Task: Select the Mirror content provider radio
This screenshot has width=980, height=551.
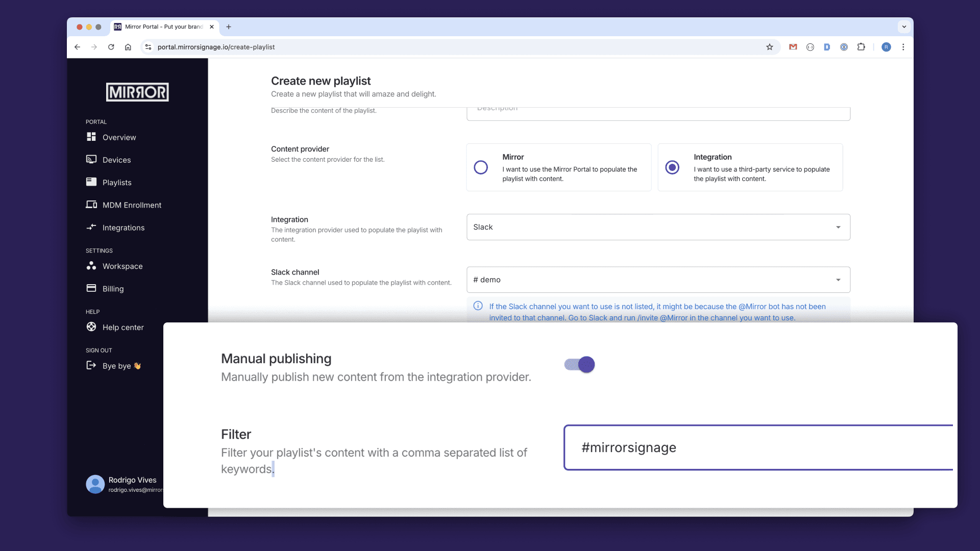Action: click(x=481, y=167)
